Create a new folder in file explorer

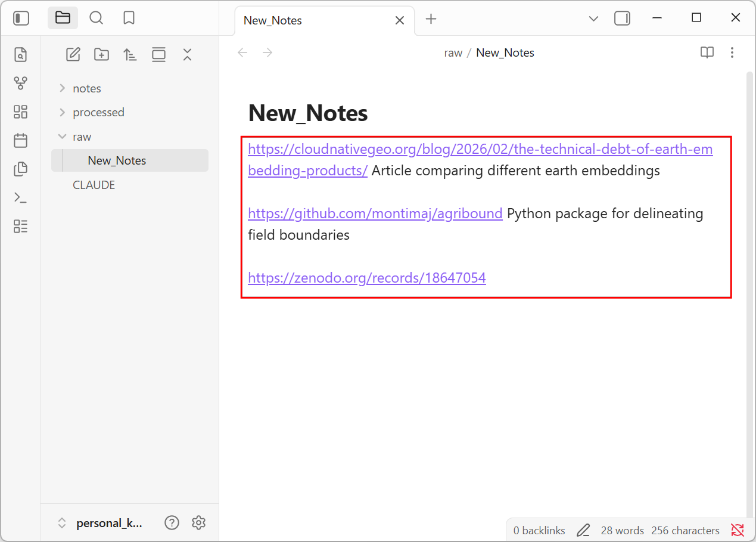coord(101,55)
